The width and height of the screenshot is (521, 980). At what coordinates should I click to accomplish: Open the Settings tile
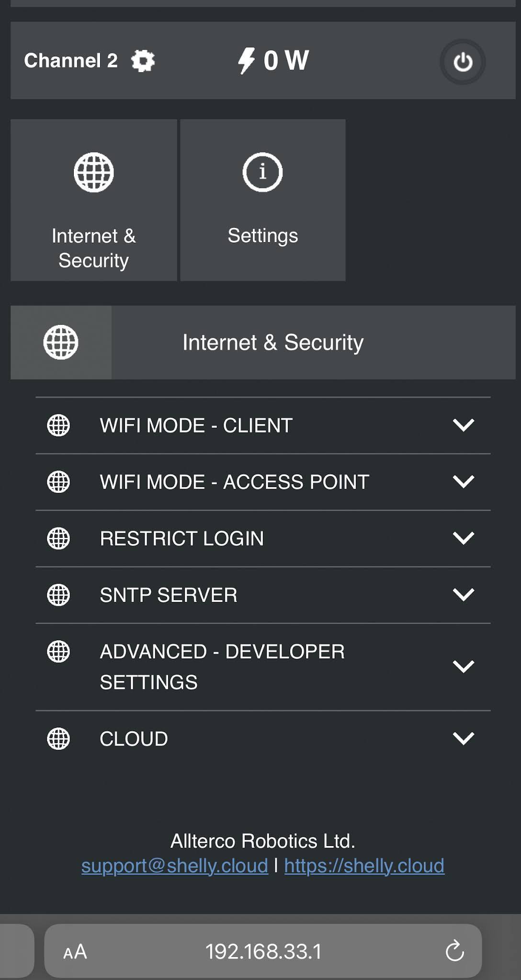click(x=263, y=200)
